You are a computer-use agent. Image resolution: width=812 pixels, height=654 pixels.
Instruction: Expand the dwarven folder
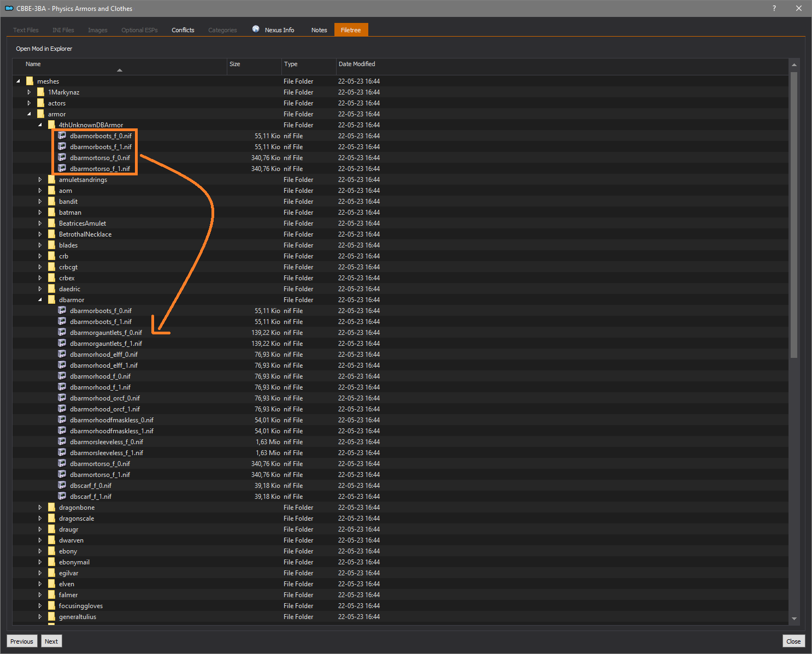pyautogui.click(x=40, y=540)
